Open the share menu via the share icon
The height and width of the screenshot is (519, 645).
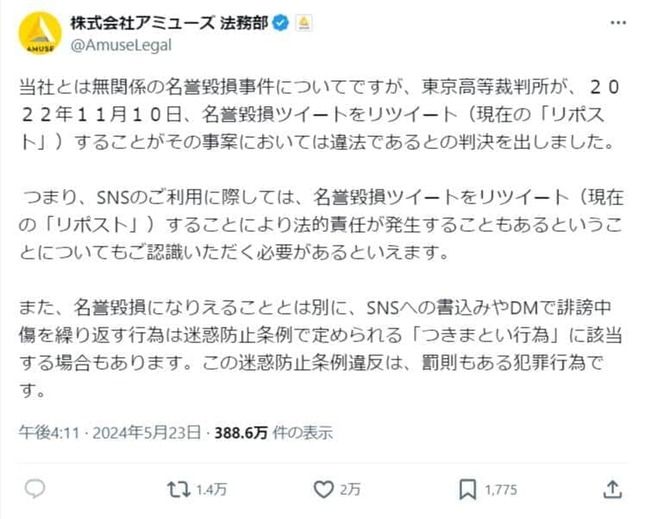tap(613, 489)
